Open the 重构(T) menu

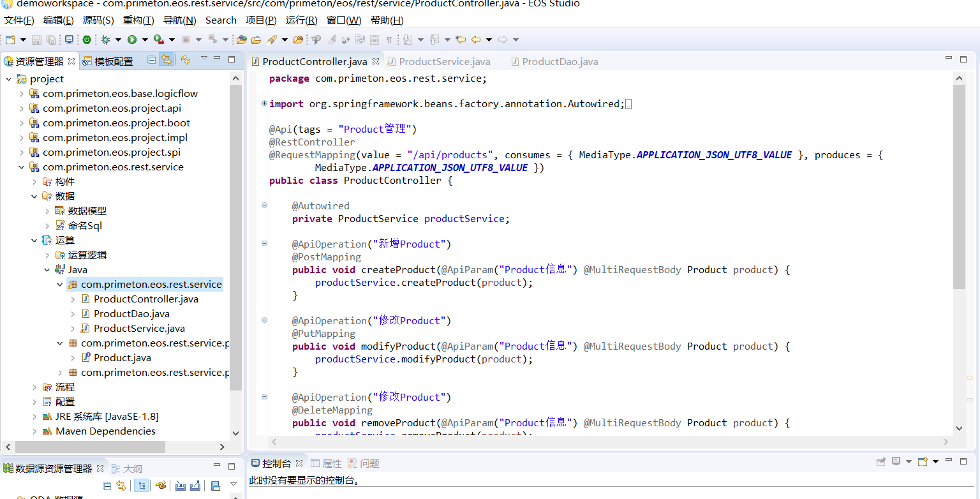[138, 20]
